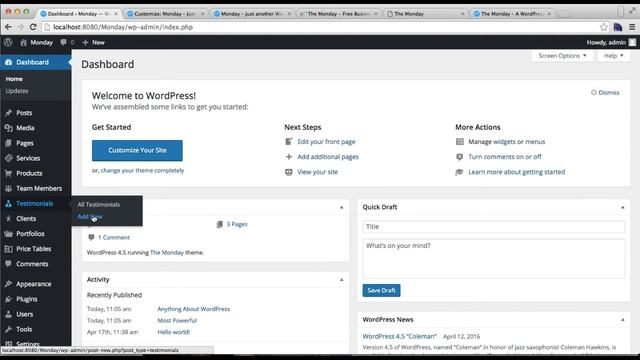Open Edit your front page link

point(326,142)
